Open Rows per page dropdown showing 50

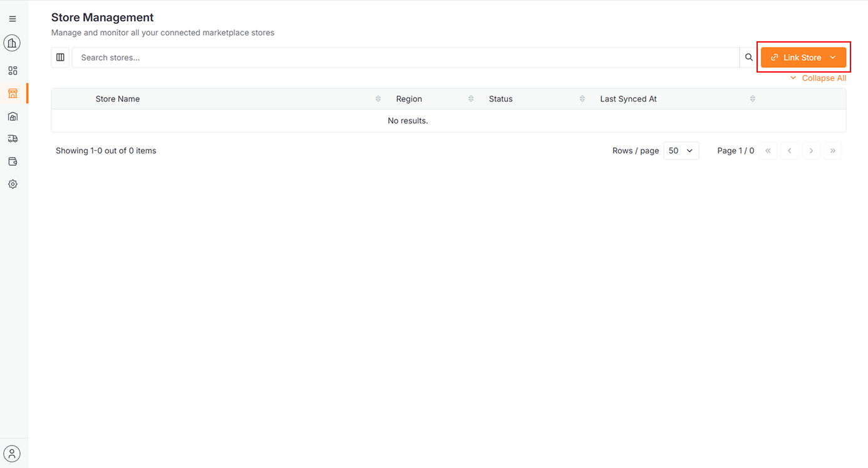pos(681,151)
